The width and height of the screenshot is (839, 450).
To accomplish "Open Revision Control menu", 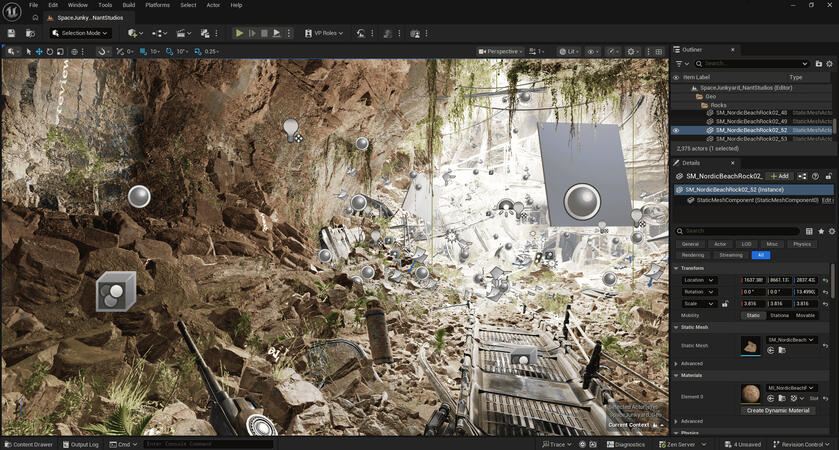I will tap(801, 445).
